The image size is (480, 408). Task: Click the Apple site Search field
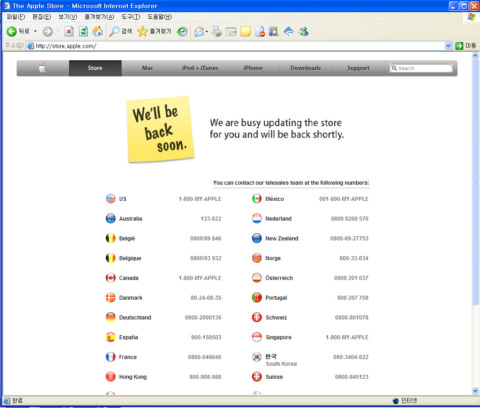(x=421, y=68)
